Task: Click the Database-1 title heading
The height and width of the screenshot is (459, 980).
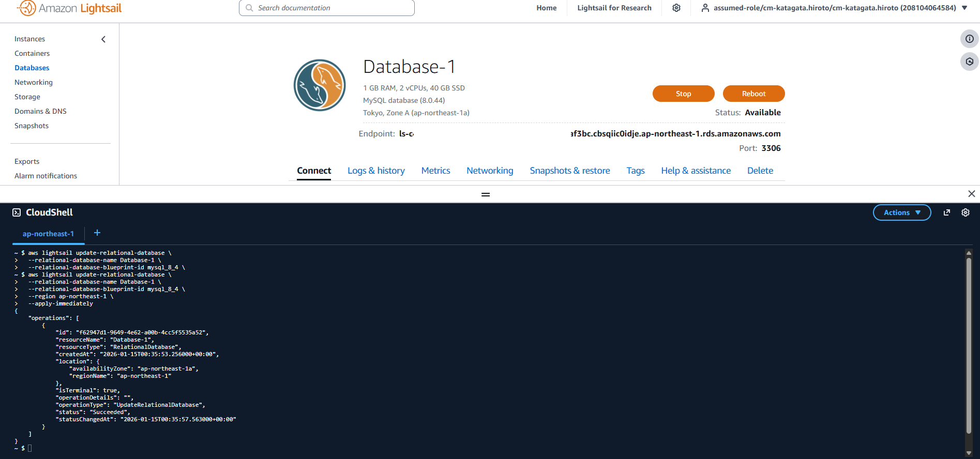Action: tap(409, 67)
